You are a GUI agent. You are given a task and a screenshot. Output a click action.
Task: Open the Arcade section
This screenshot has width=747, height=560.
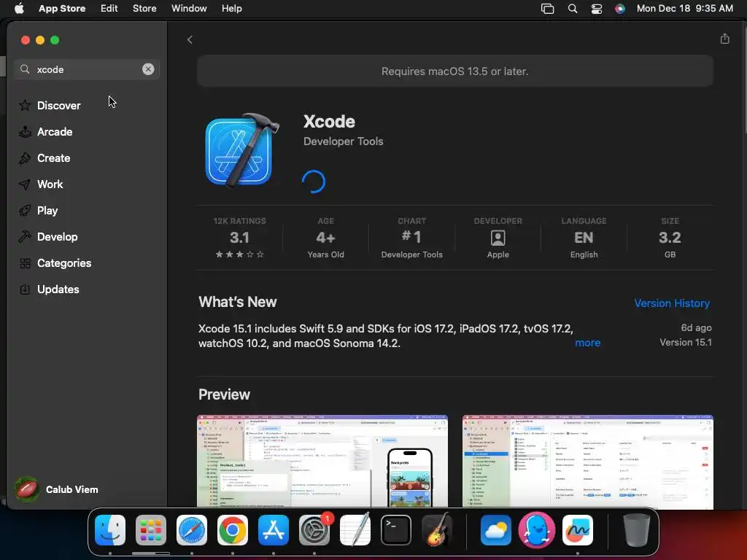(46, 132)
